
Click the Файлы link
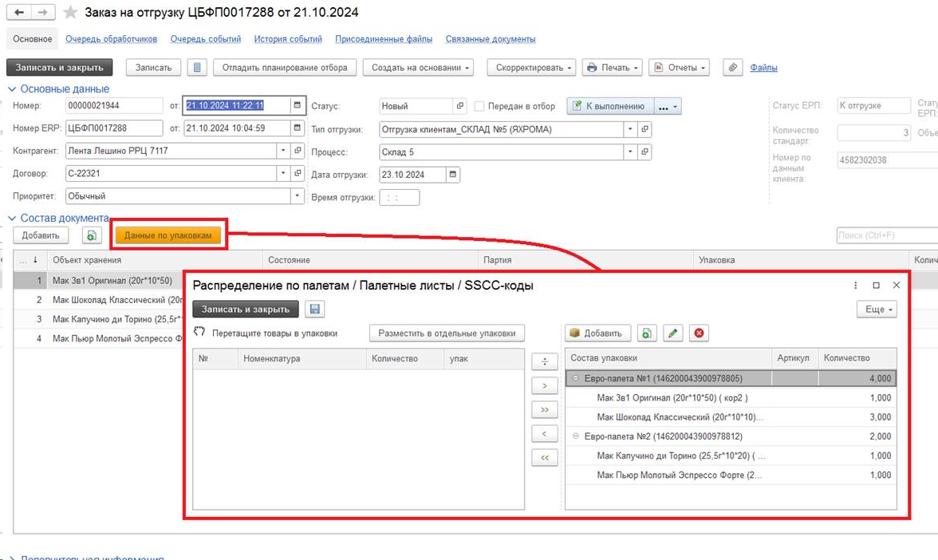pyautogui.click(x=763, y=68)
